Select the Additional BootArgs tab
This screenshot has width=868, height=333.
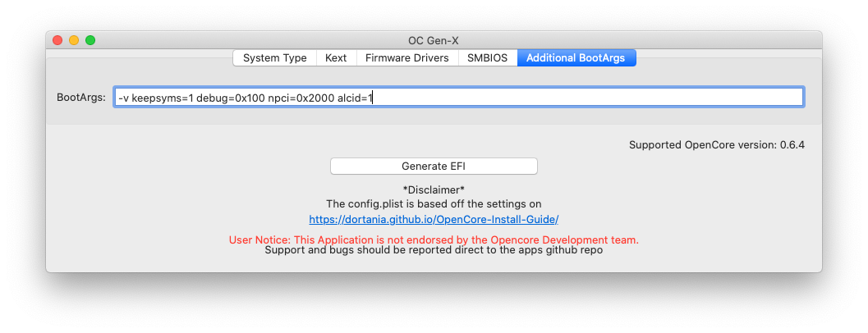point(576,58)
